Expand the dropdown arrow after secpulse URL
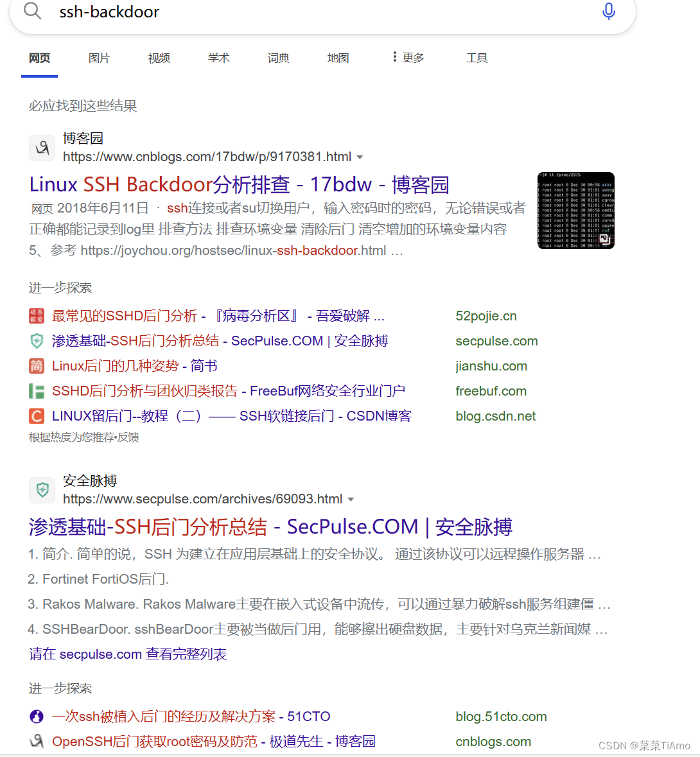 tap(351, 499)
